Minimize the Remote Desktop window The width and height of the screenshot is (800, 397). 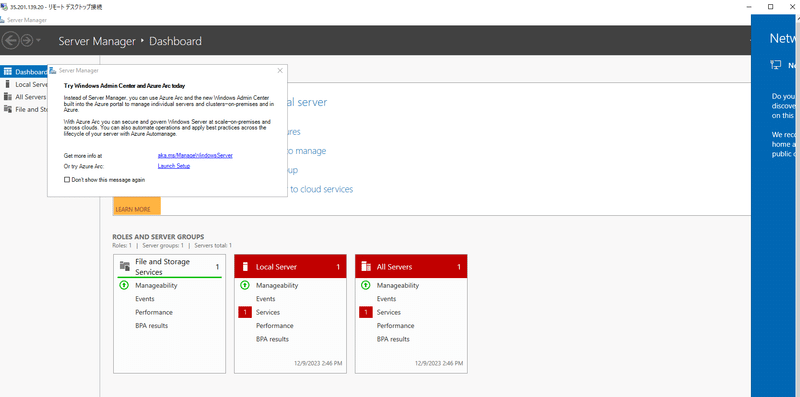[x=748, y=7]
